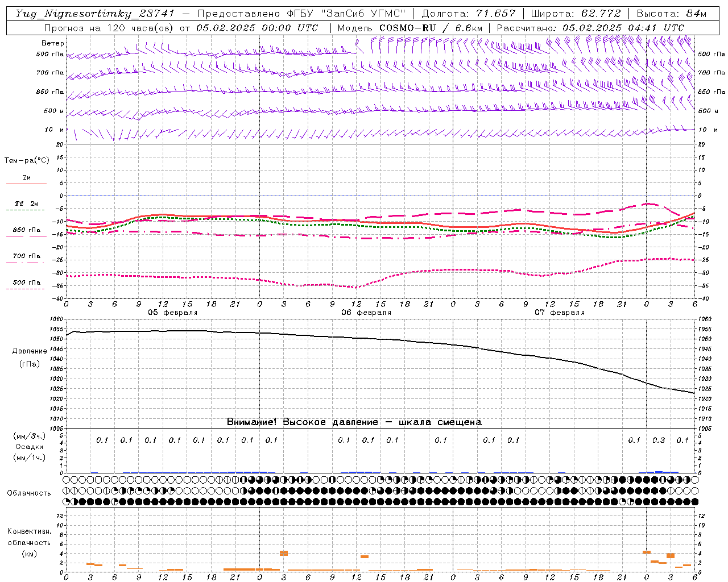Click the 'Давление' pressure label
This screenshot has width=728, height=582.
point(30,351)
